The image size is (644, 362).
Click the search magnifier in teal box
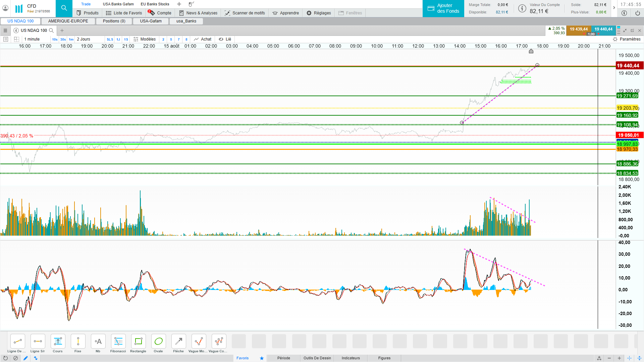coord(64,8)
